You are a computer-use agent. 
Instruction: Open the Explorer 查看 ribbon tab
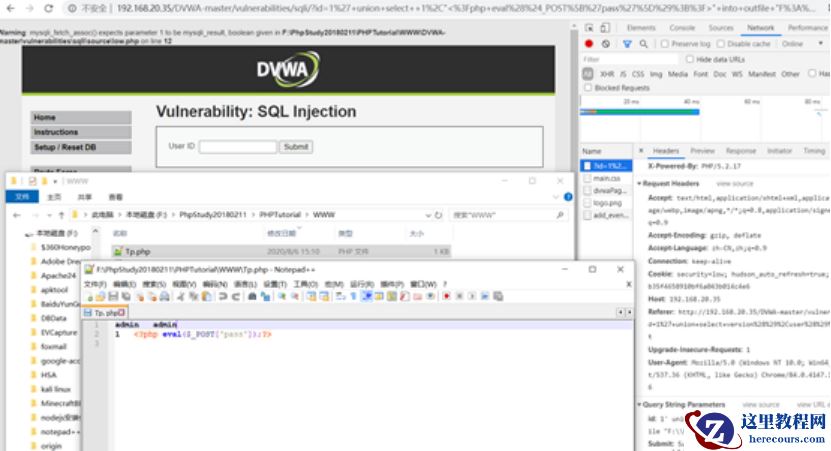click(116, 197)
